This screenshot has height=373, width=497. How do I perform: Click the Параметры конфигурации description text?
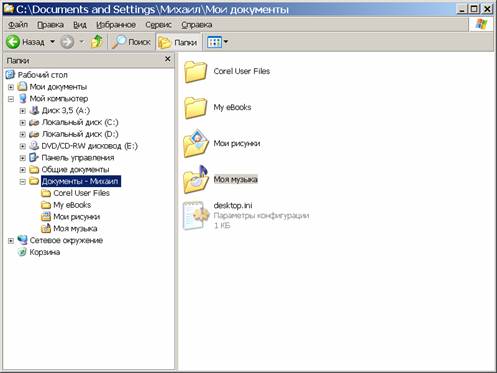click(261, 216)
